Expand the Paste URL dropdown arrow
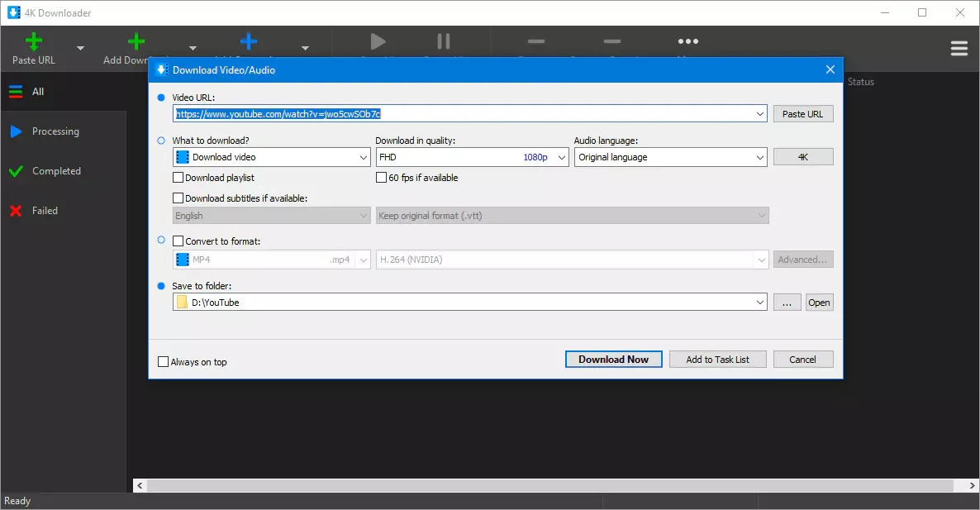This screenshot has width=980, height=510. (80, 49)
